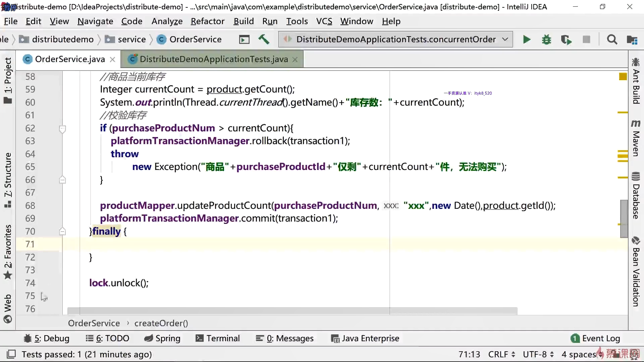
Task: Toggle tool window quick-access icon in status bar
Action: (x=11, y=354)
